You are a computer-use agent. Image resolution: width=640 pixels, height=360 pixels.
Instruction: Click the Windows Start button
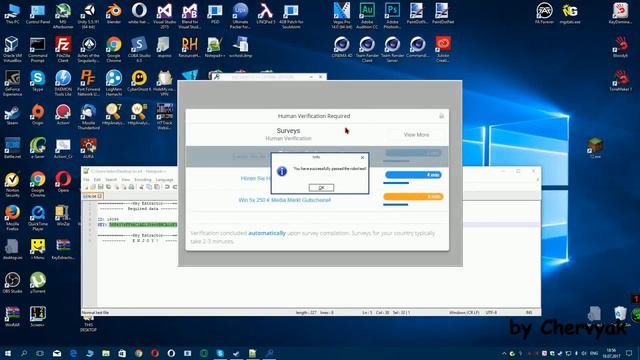[8, 353]
